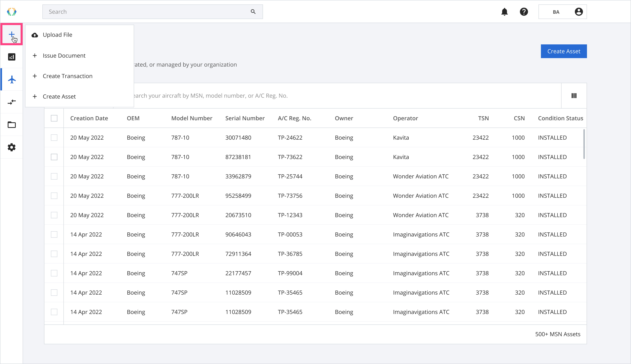This screenshot has width=631, height=364.
Task: Click registration TP-12343 cell
Action: click(x=290, y=215)
